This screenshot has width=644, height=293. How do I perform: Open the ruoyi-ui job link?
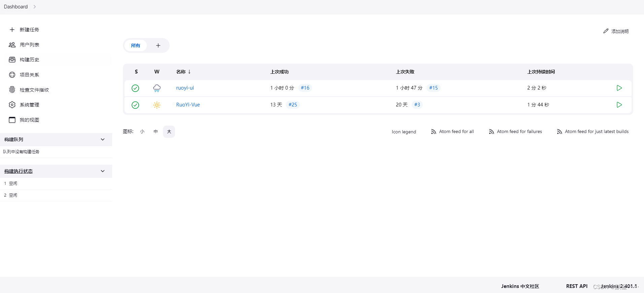[185, 88]
